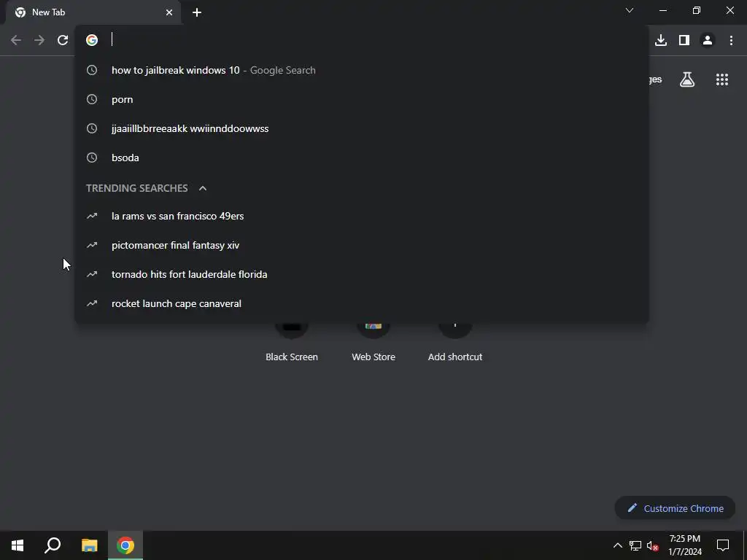Select 'tornado hits fort lauderdale florida' trend

362,274
